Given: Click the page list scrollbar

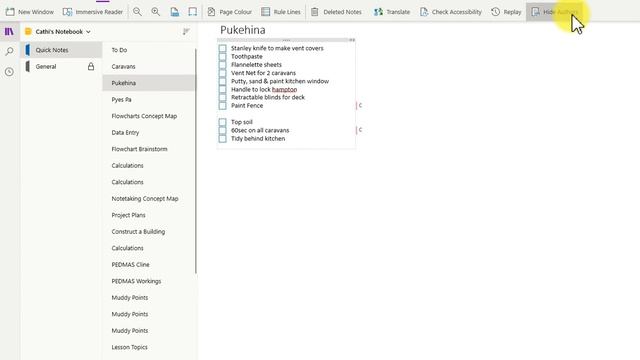Looking at the screenshot, I should [196, 161].
